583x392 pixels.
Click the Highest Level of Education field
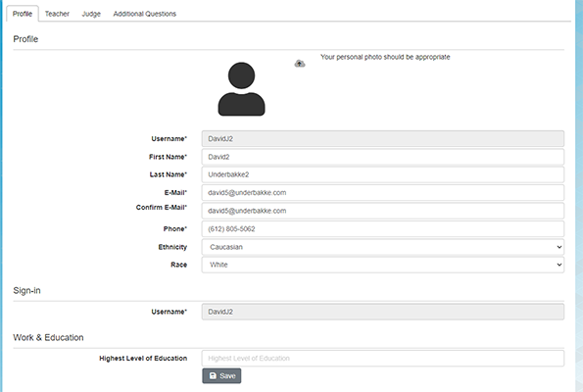tap(382, 358)
